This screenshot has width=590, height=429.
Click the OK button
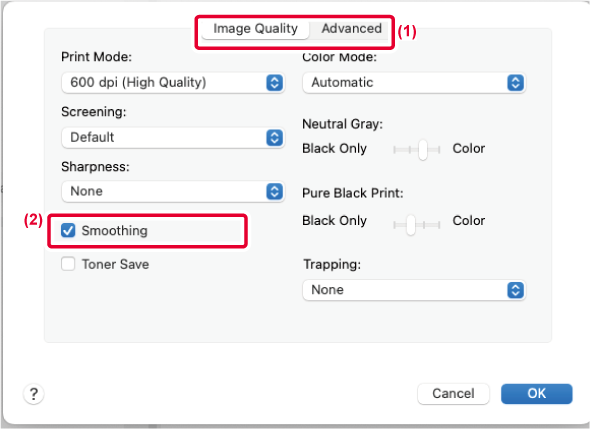point(537,394)
